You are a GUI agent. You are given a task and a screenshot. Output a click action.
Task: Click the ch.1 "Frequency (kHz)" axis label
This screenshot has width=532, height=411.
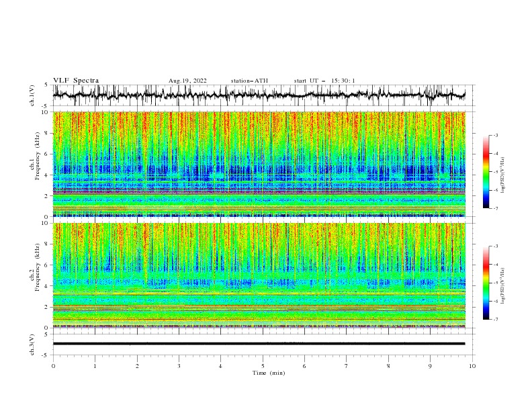38,156
